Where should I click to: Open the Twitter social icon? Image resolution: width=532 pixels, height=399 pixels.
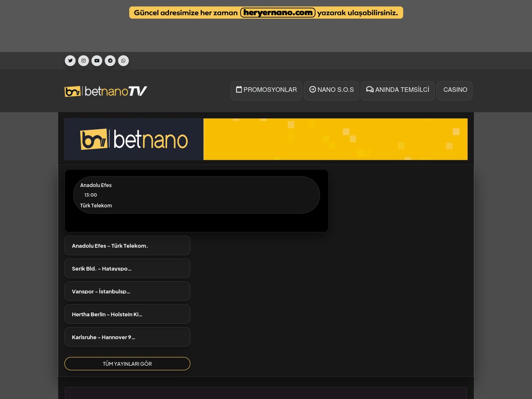[x=70, y=61]
